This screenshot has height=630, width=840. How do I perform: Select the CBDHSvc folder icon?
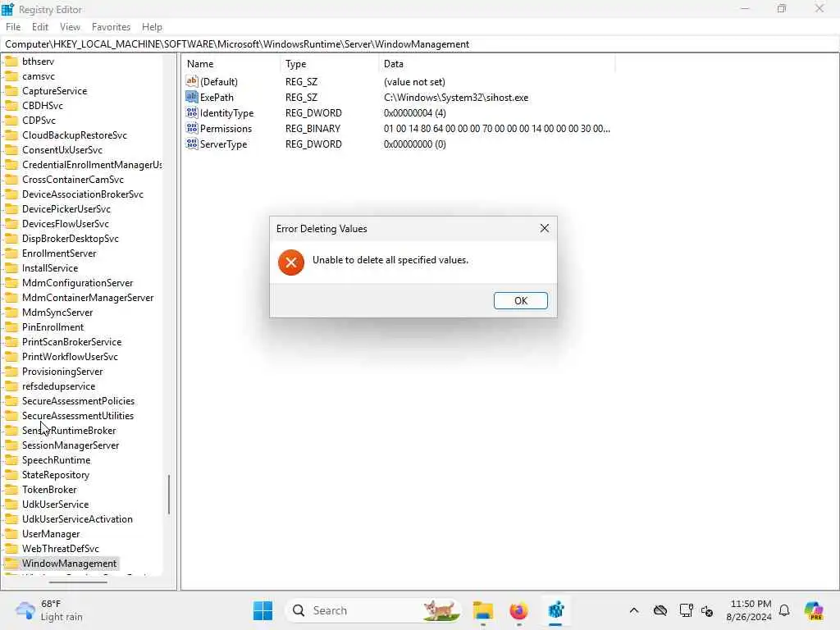click(11, 106)
